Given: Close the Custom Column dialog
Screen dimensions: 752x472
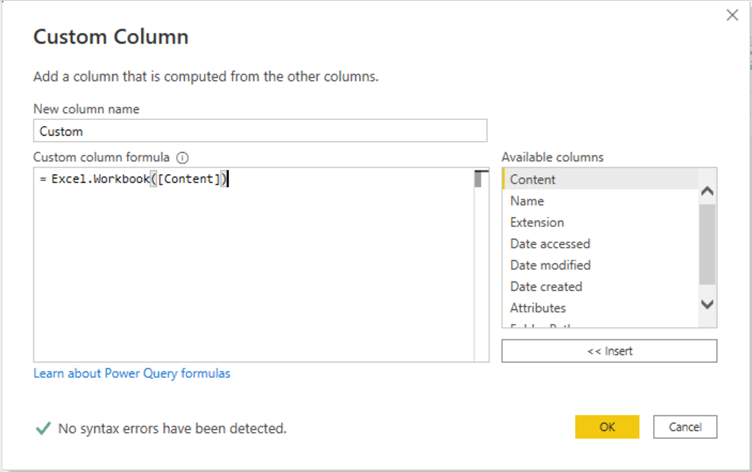Looking at the screenshot, I should (x=733, y=16).
